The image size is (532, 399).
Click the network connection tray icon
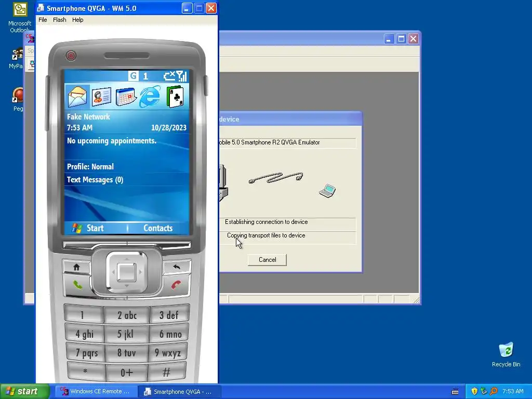point(484,391)
